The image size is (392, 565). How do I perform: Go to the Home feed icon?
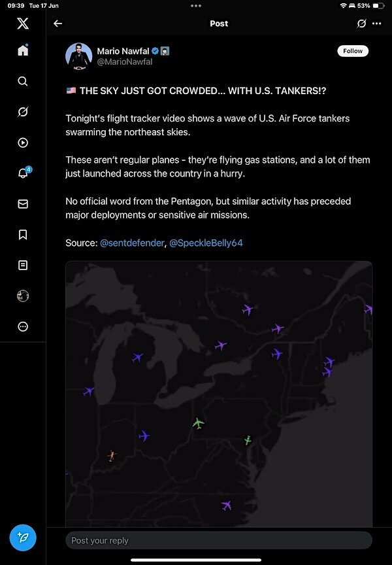(x=23, y=51)
